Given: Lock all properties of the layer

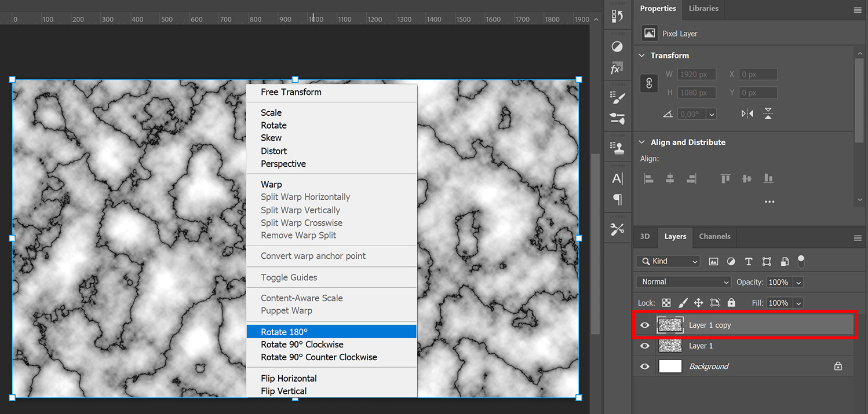Looking at the screenshot, I should click(731, 302).
